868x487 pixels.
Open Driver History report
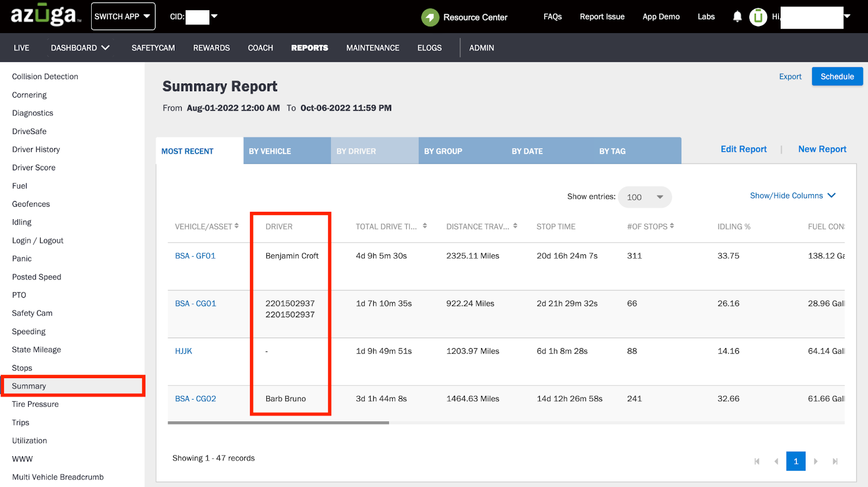36,149
